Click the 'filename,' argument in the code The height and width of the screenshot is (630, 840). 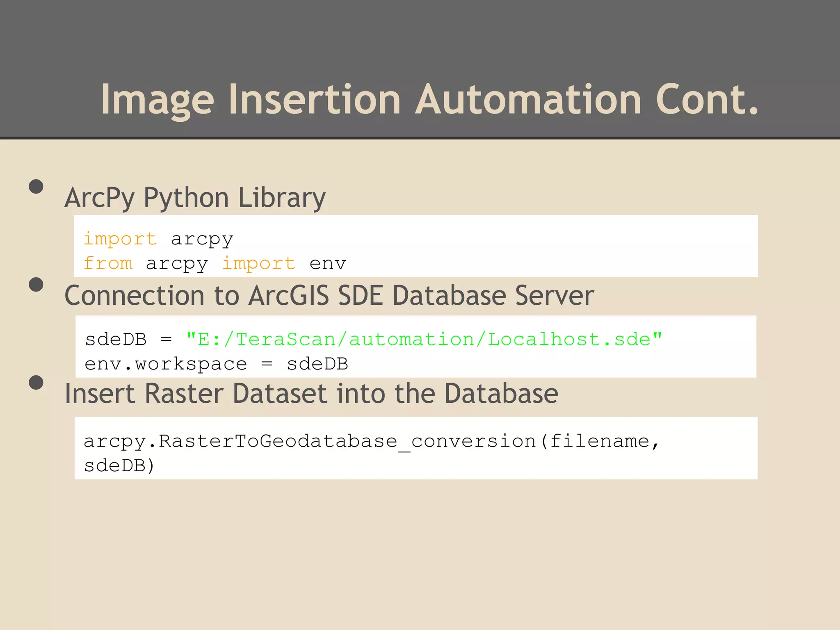[605, 441]
